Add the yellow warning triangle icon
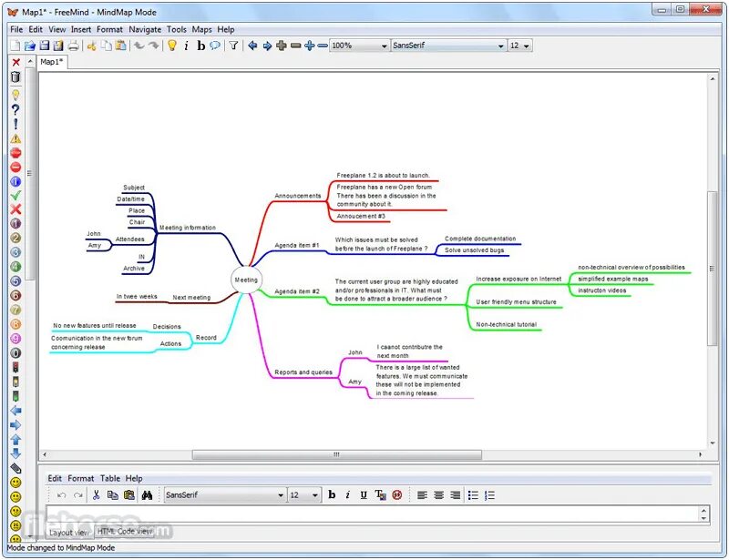This screenshot has width=729, height=560. pyautogui.click(x=15, y=138)
